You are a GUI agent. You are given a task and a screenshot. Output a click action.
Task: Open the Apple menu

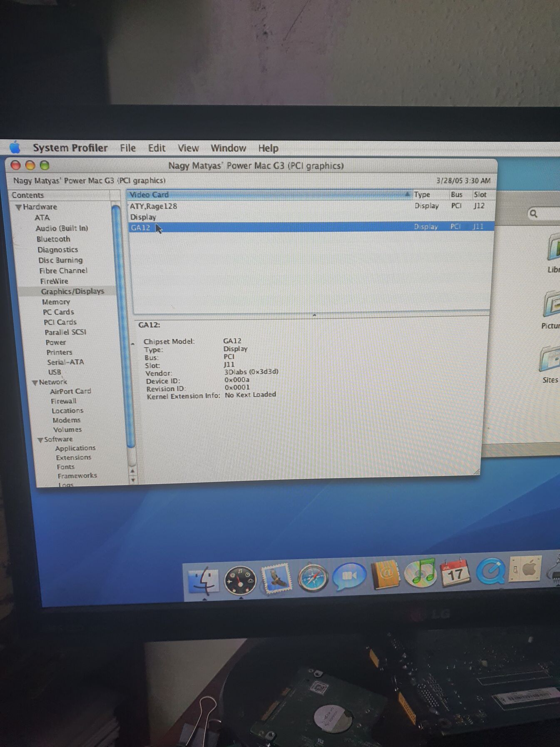[x=15, y=147]
